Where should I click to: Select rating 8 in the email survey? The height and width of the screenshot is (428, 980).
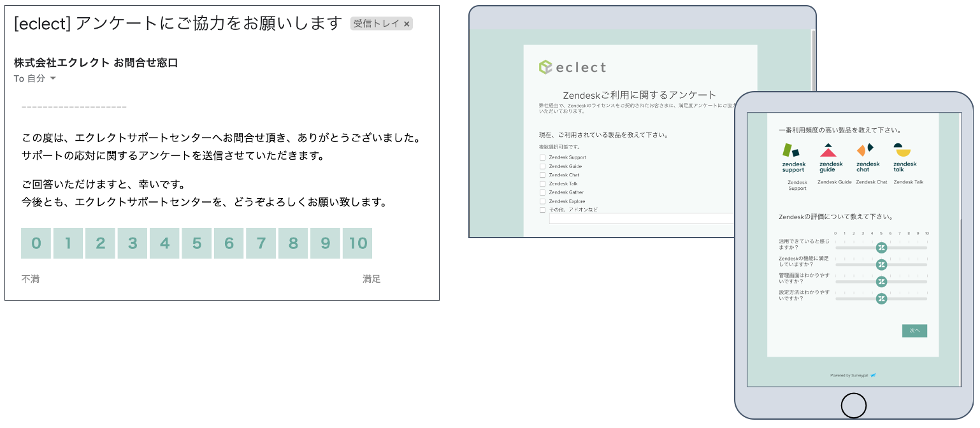tap(293, 243)
